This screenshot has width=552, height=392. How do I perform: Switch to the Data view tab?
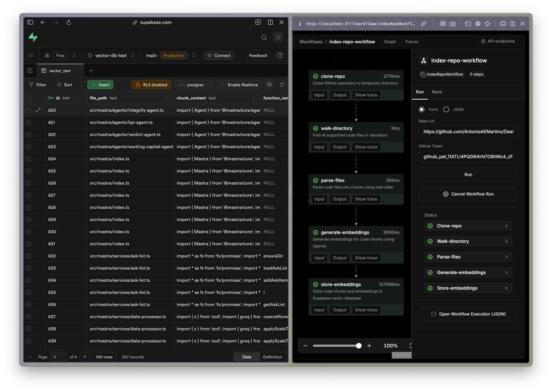click(247, 357)
